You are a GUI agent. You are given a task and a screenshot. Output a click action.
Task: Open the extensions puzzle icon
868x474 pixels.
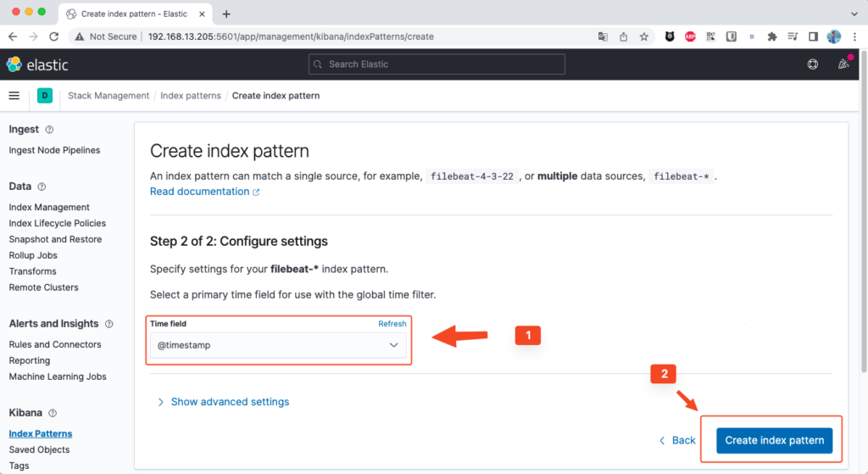click(772, 36)
